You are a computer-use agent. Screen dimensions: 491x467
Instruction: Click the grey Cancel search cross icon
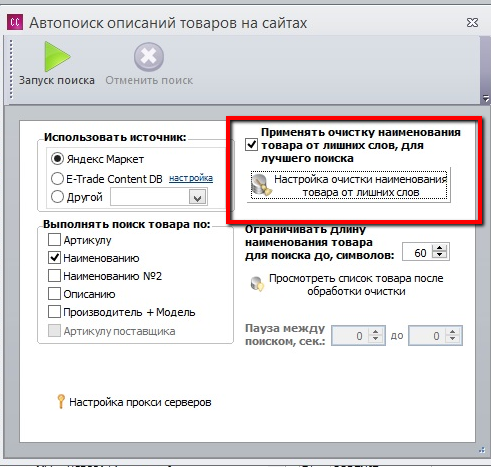point(149,57)
